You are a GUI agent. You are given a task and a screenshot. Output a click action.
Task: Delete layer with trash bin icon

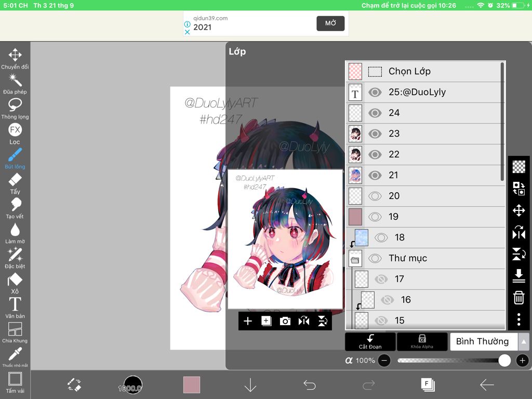[519, 298]
